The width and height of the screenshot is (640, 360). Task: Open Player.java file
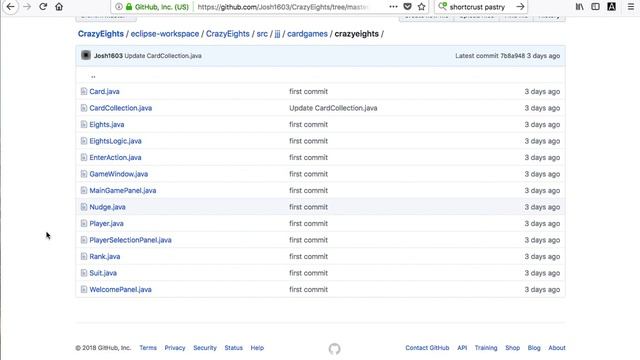(107, 224)
